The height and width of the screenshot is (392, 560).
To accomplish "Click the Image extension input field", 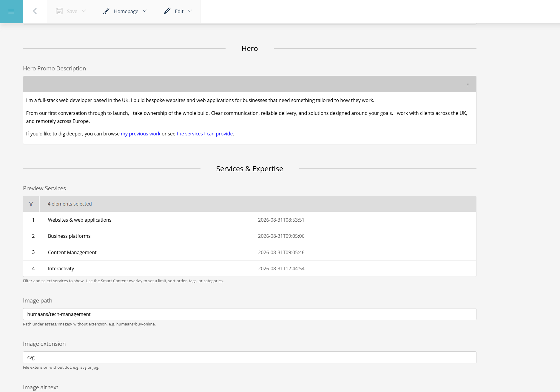I will (250, 357).
